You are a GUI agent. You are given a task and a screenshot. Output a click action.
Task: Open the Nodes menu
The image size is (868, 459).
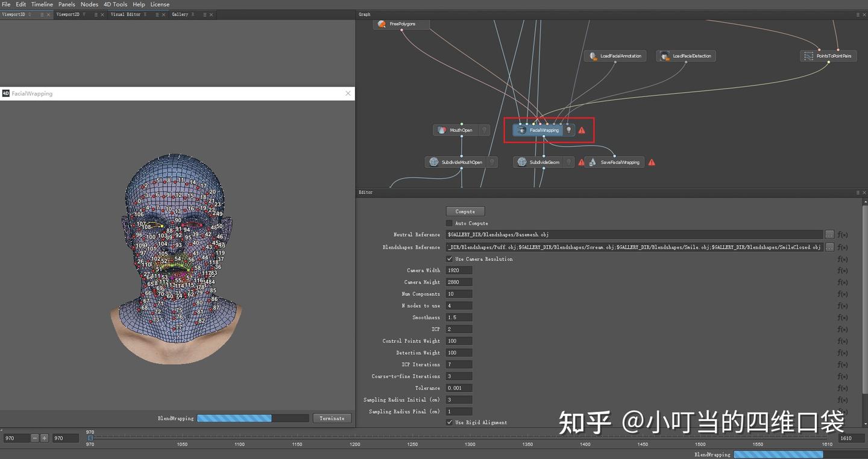[x=89, y=4]
